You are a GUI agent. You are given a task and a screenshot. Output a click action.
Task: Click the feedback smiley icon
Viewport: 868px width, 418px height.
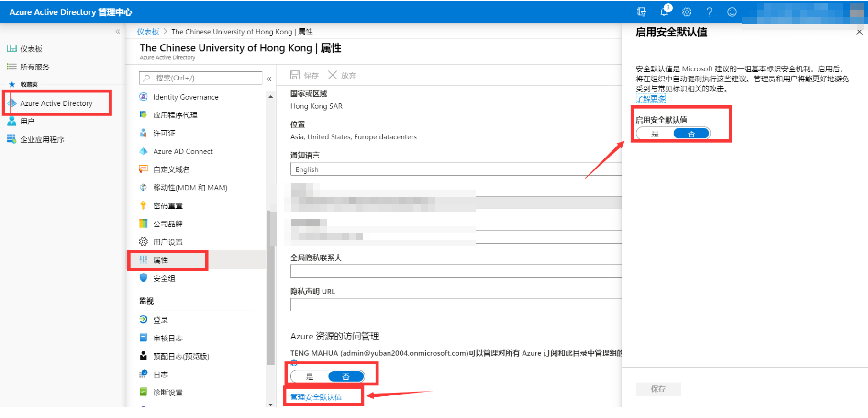732,12
